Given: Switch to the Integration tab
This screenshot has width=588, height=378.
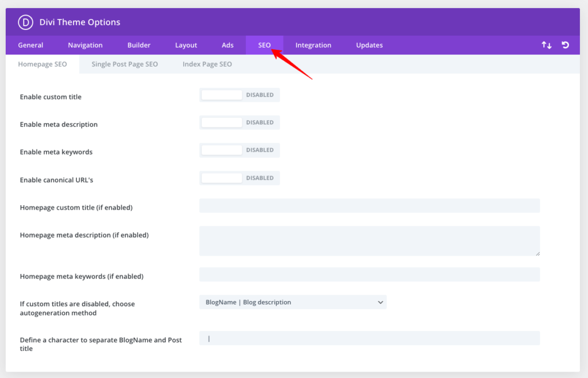Looking at the screenshot, I should pyautogui.click(x=313, y=45).
